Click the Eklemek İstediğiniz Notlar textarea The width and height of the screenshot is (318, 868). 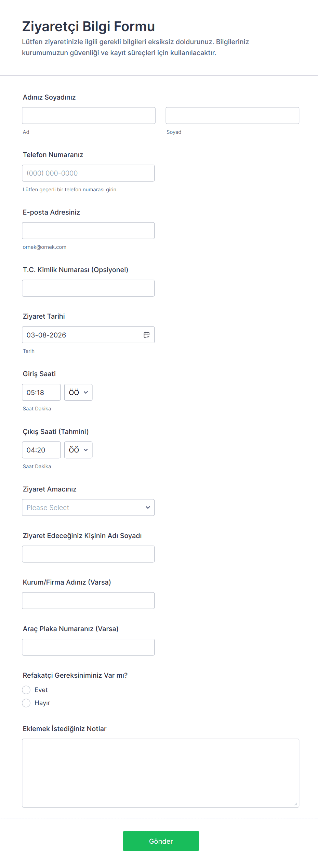click(x=160, y=773)
